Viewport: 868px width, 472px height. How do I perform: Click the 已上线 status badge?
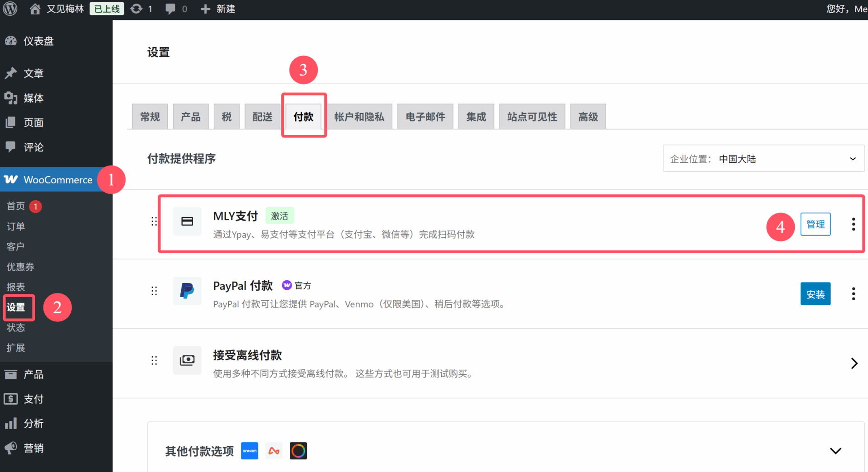click(x=107, y=9)
